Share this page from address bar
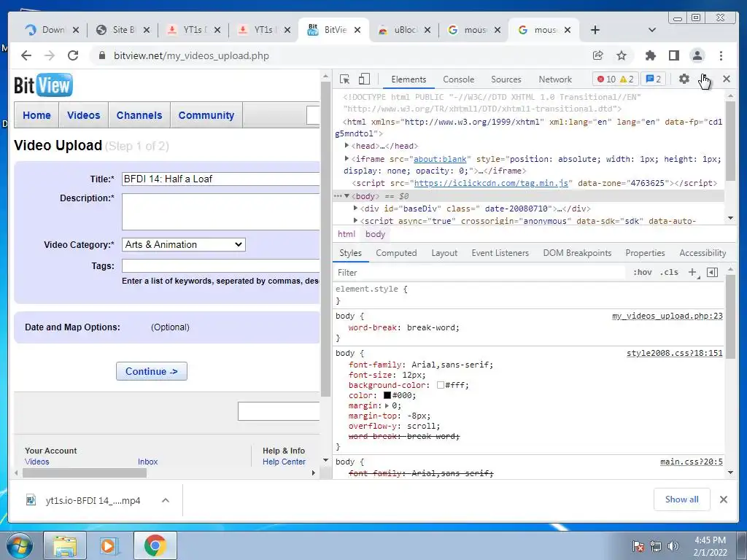 598,55
